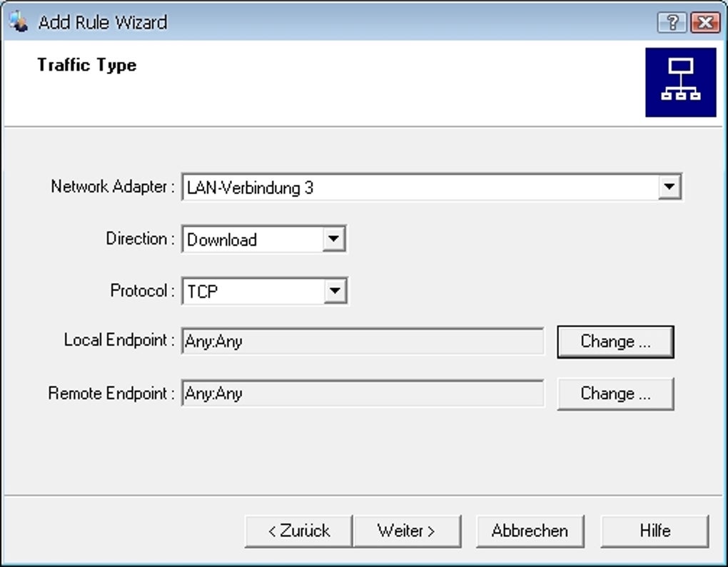Click the network nodes graphic top right
This screenshot has height=567, width=728.
coord(681,81)
